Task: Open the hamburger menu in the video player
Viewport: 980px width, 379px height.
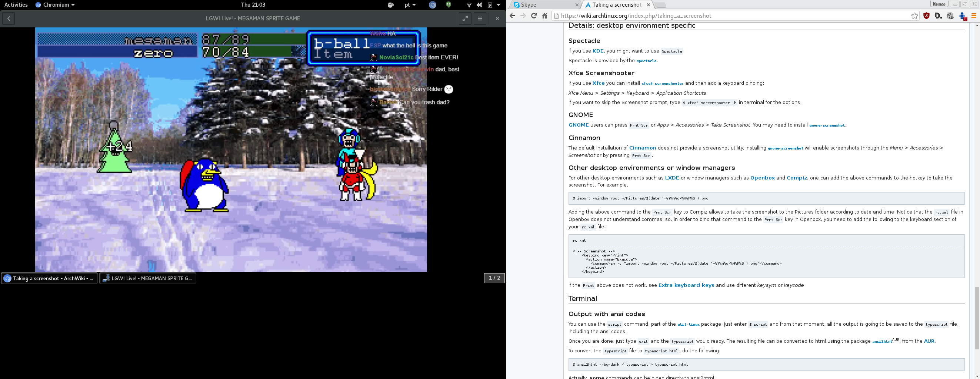Action: [x=480, y=18]
